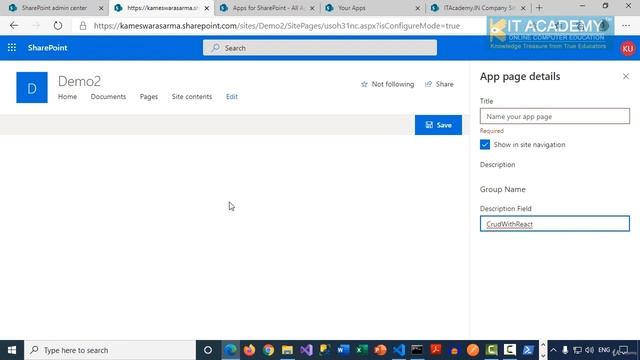Click the Demo2 site logo tile
Image resolution: width=640 pixels, height=360 pixels.
[32, 87]
